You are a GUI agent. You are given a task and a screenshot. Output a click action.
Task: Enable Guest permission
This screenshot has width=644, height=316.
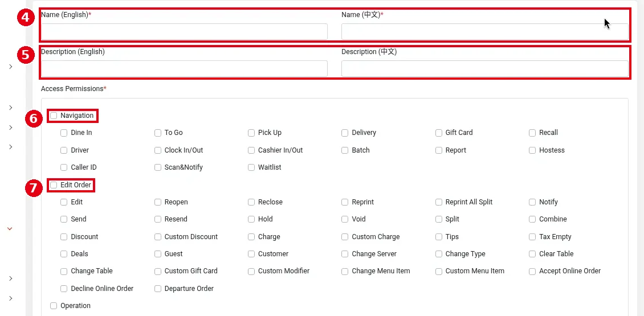[x=158, y=254]
